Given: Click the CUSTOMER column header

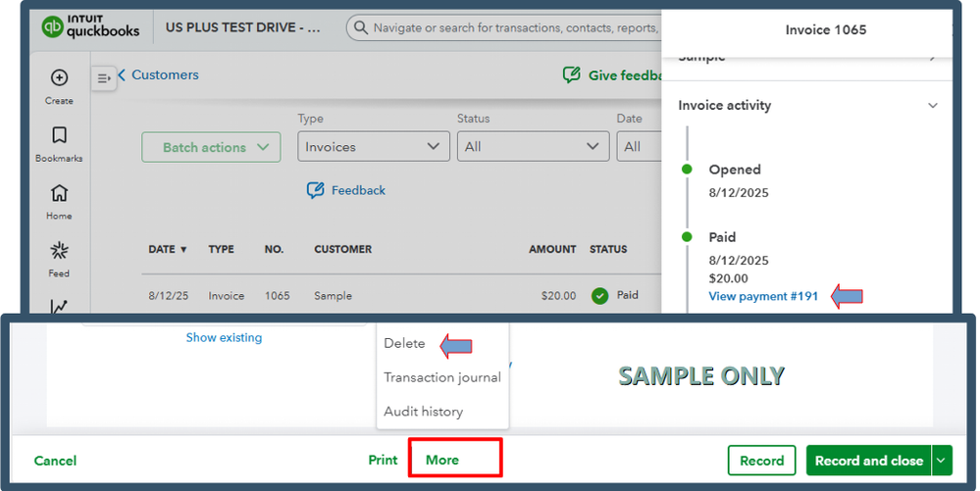Looking at the screenshot, I should (343, 249).
